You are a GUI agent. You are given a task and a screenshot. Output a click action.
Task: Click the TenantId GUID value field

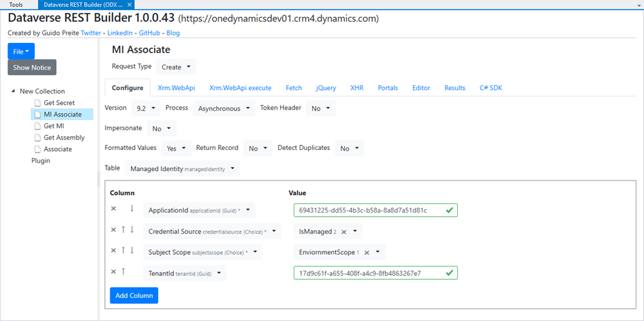coord(375,273)
